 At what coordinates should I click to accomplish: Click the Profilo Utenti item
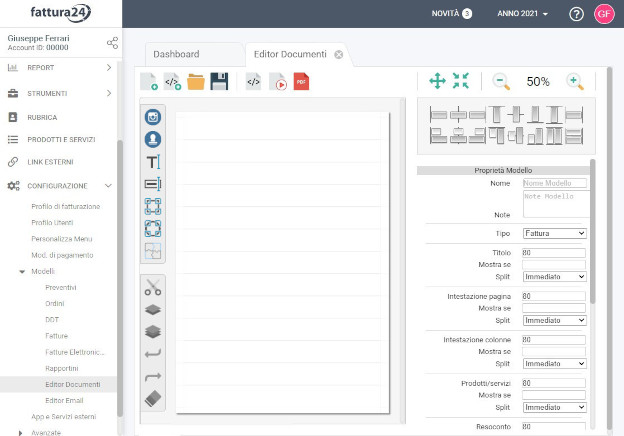[x=52, y=223]
